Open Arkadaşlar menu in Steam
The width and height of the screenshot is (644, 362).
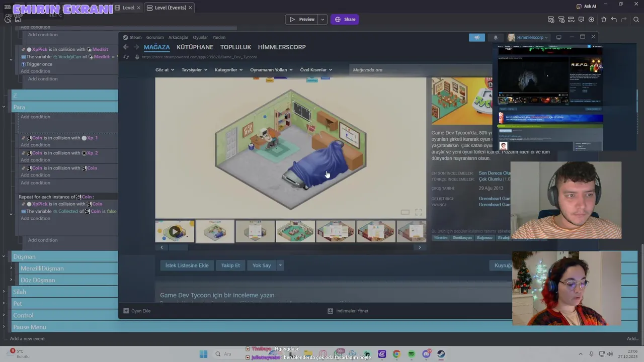[x=178, y=37]
